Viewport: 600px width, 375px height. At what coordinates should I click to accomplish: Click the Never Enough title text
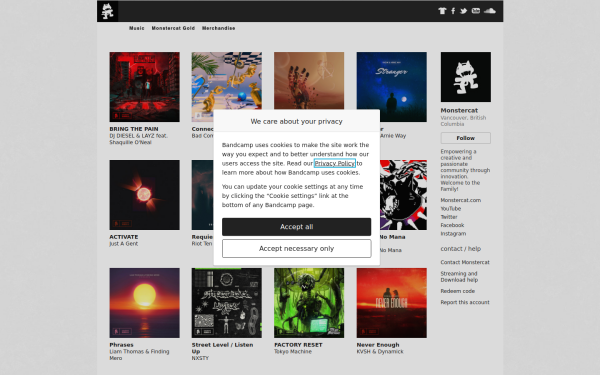pyautogui.click(x=378, y=345)
